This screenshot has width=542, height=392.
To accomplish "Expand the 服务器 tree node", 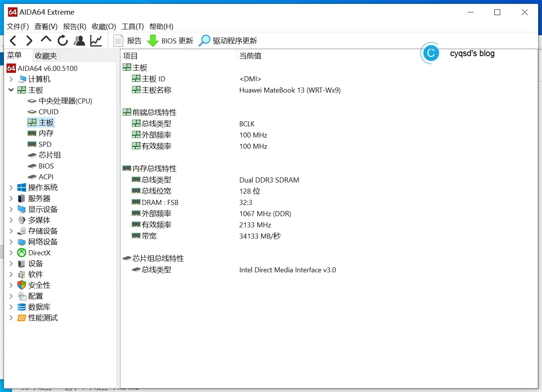I will 11,198.
